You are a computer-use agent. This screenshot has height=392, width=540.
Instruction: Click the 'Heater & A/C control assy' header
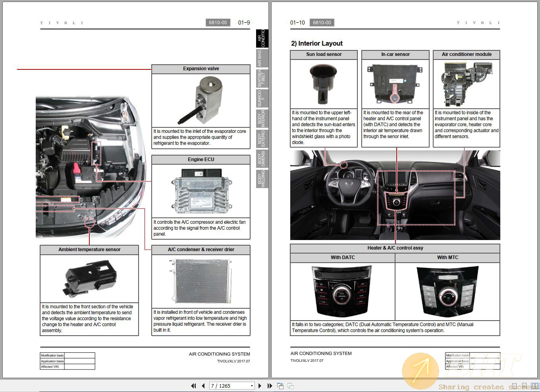click(x=395, y=248)
